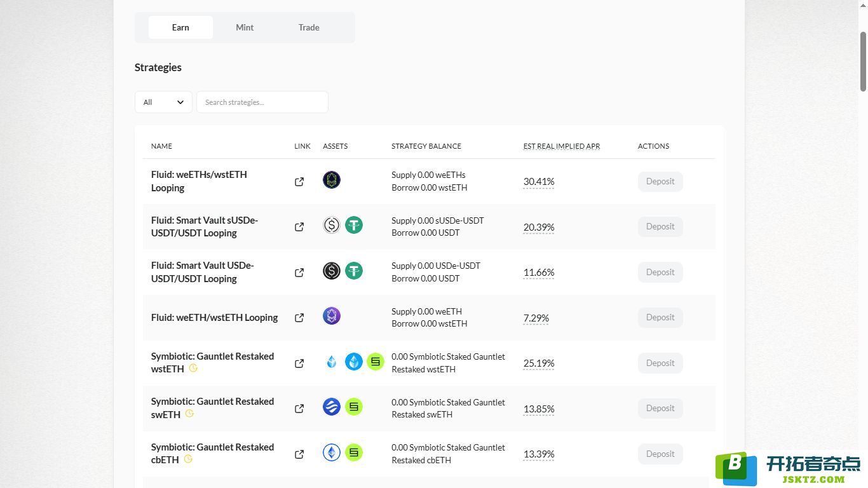
Task: Click light-blue droplet icon in wstETH row
Action: click(332, 362)
